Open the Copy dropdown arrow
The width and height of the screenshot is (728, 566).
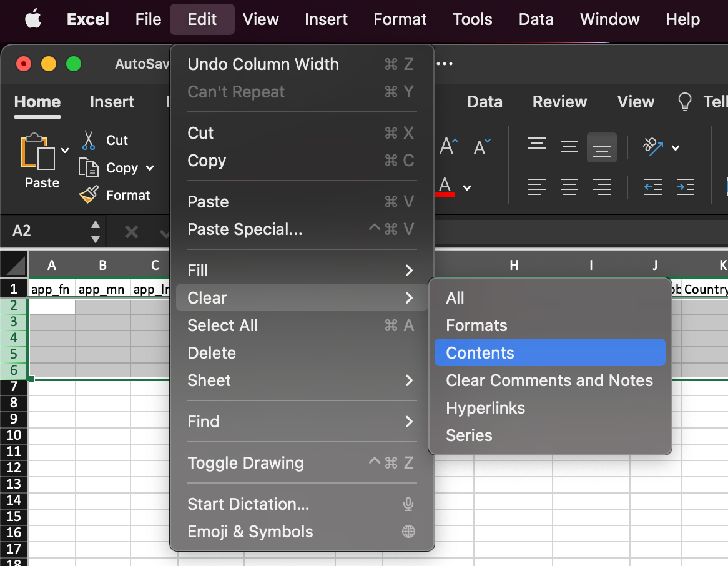click(x=150, y=168)
